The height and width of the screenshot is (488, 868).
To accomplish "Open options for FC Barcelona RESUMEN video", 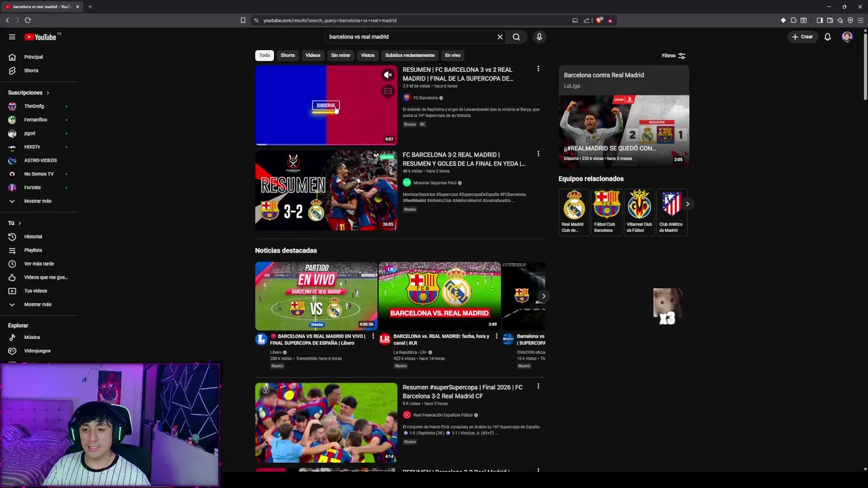I will click(538, 69).
